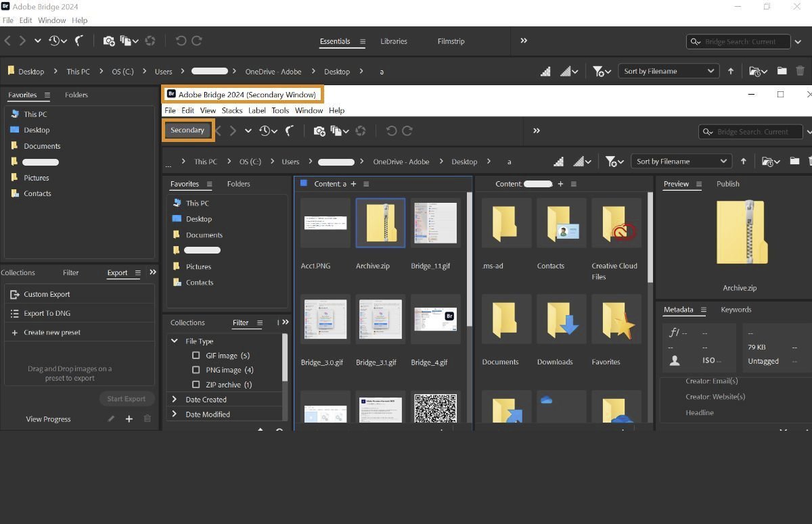Viewport: 812px width, 524px height.
Task: Click the plus icon next to View Progress
Action: coord(129,419)
